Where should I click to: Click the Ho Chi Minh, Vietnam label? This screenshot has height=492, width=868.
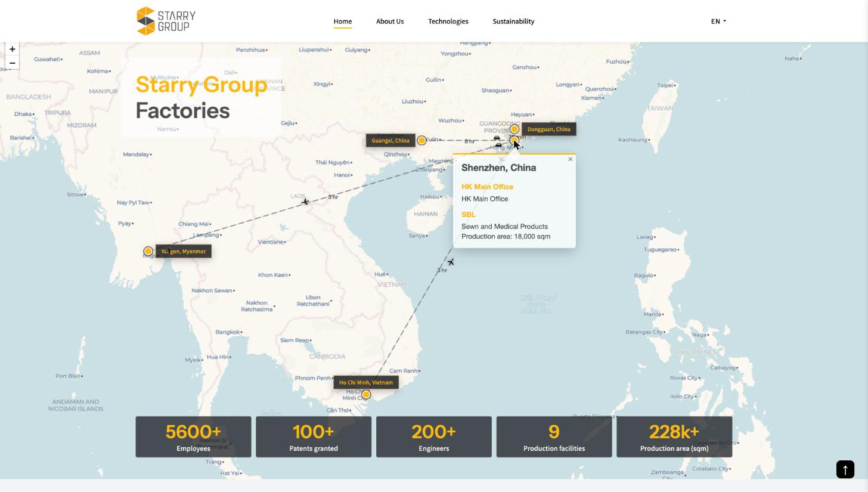tap(366, 382)
